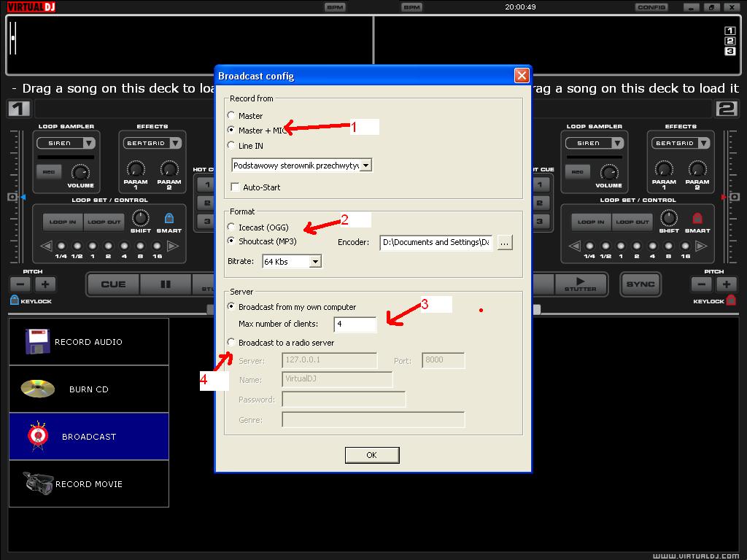Switch to waveform view 3
Screen dimensions: 747x560
(729, 51)
